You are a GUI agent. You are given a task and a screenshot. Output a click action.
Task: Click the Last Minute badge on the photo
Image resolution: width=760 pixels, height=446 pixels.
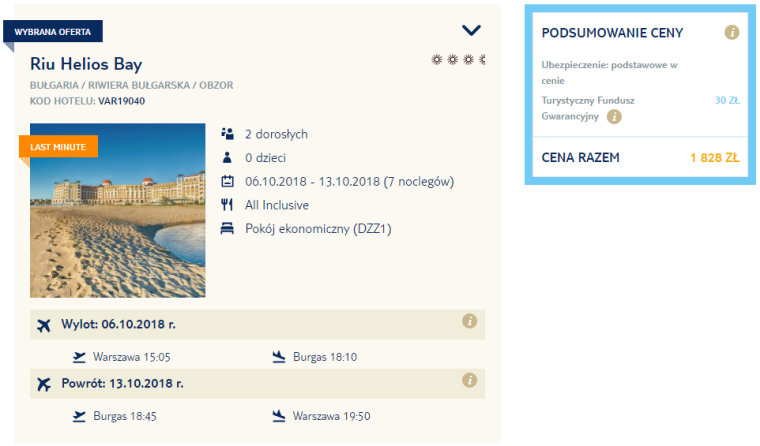pyautogui.click(x=58, y=146)
